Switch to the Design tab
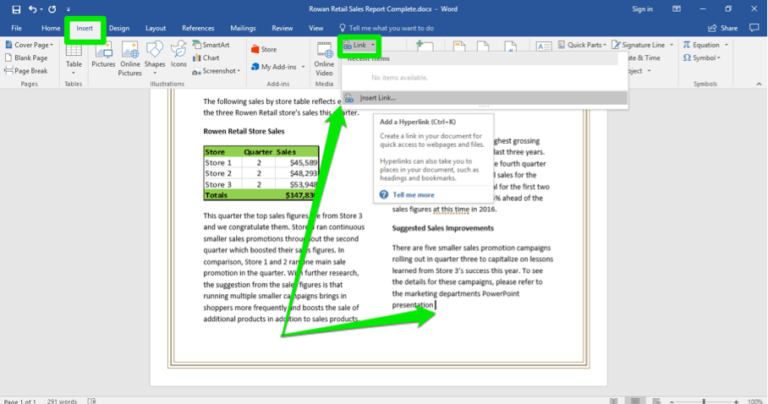Image resolution: width=768 pixels, height=404 pixels. point(119,28)
